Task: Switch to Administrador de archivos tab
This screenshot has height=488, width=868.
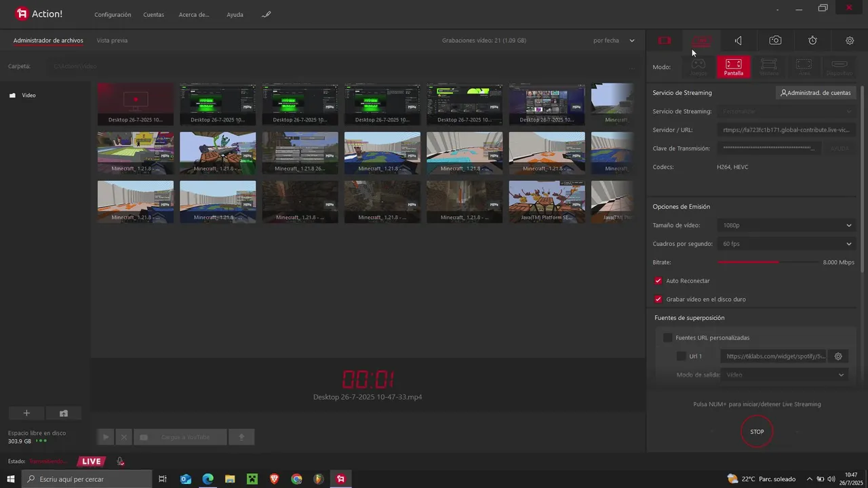Action: point(48,41)
